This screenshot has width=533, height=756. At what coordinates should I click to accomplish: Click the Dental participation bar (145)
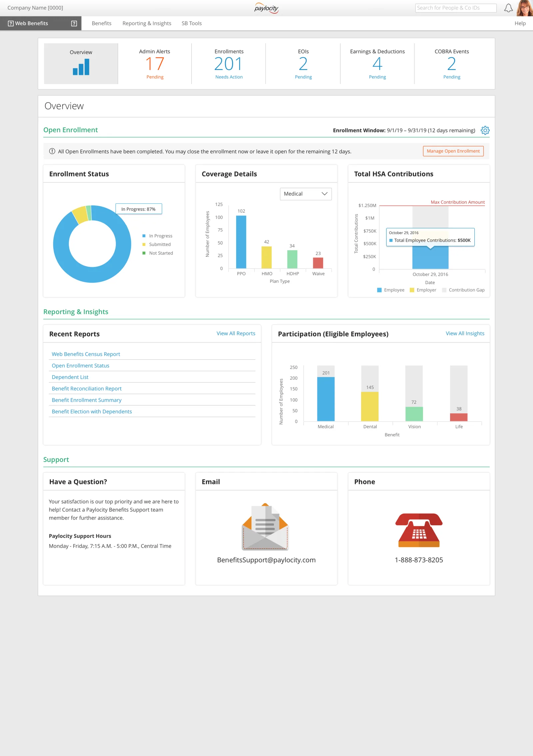[370, 407]
